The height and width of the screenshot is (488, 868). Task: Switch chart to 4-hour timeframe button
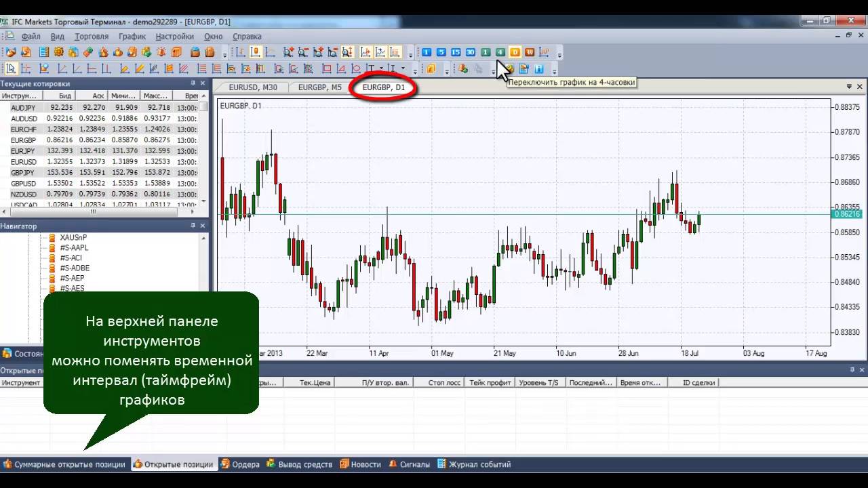500,52
